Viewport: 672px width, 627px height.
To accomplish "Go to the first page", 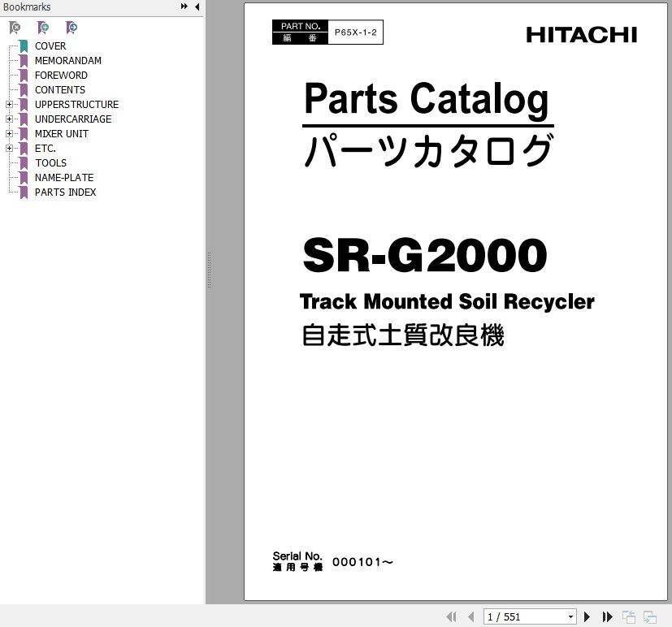I will pyautogui.click(x=451, y=616).
